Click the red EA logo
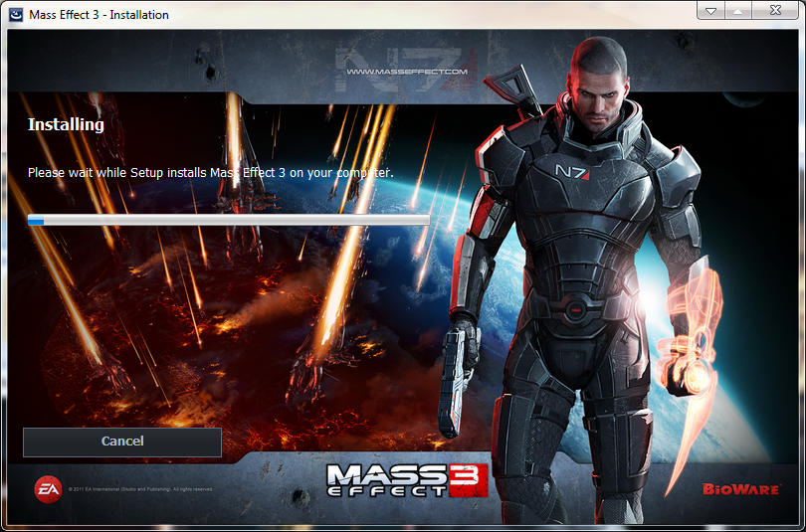Viewport: 806px width, 532px height. (48, 489)
